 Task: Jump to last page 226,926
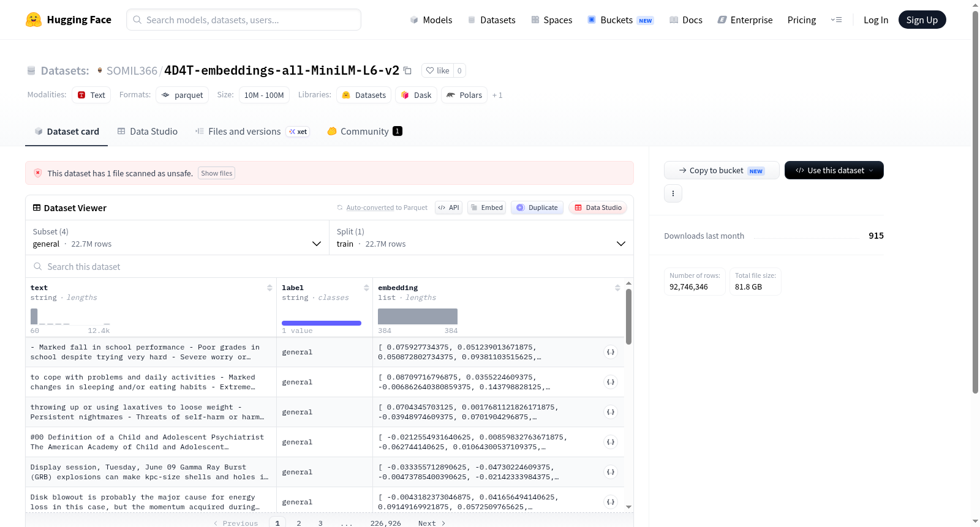[386, 523]
